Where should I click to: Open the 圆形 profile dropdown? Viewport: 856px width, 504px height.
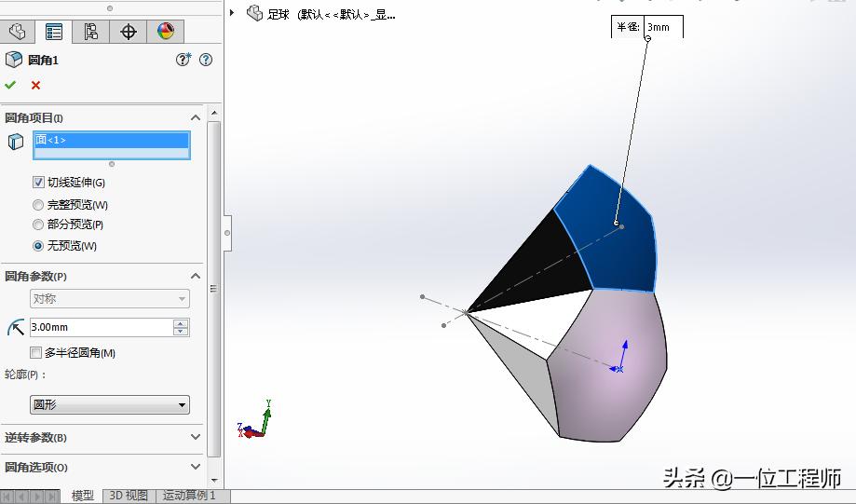pos(110,405)
